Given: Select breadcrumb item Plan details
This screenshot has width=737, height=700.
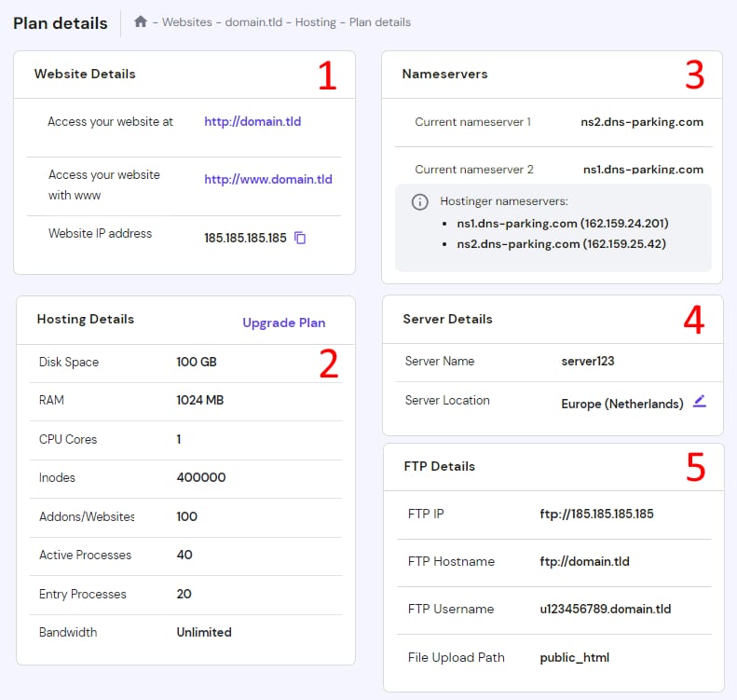Looking at the screenshot, I should 380,22.
